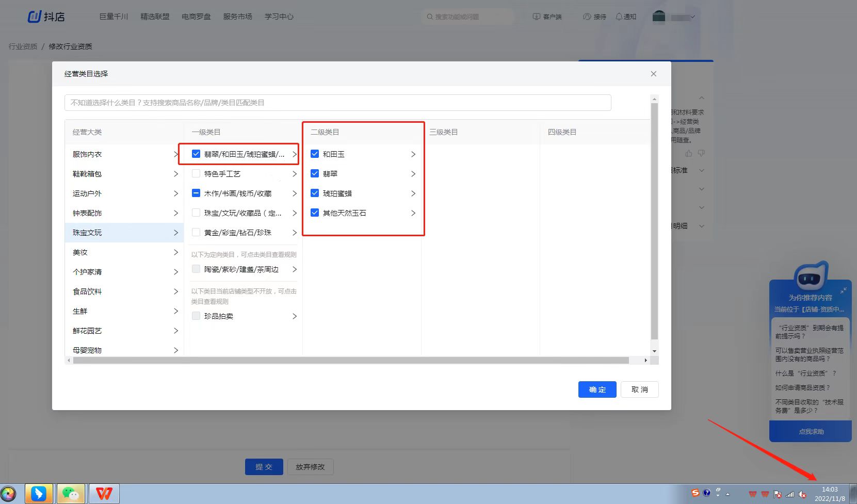Open question 什么是"行业资质"？

(x=805, y=373)
